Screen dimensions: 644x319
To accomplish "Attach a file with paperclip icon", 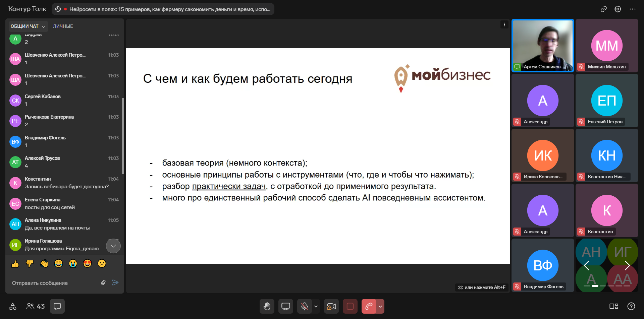I will [x=103, y=282].
